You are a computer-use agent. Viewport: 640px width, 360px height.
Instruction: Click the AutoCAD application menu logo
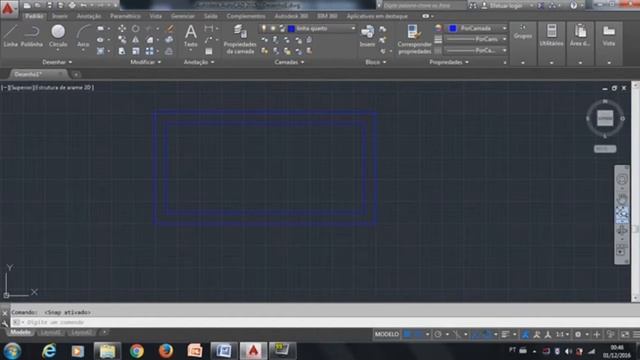[8, 8]
